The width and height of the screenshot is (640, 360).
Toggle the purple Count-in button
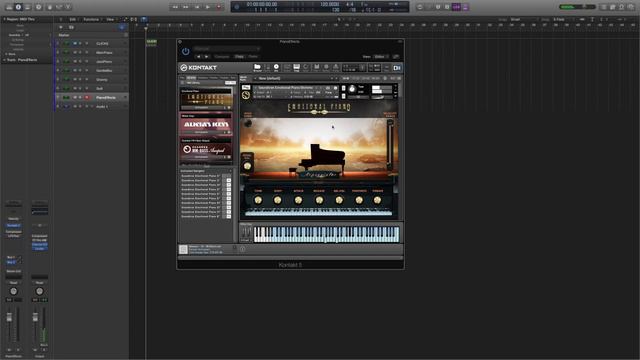(456, 7)
